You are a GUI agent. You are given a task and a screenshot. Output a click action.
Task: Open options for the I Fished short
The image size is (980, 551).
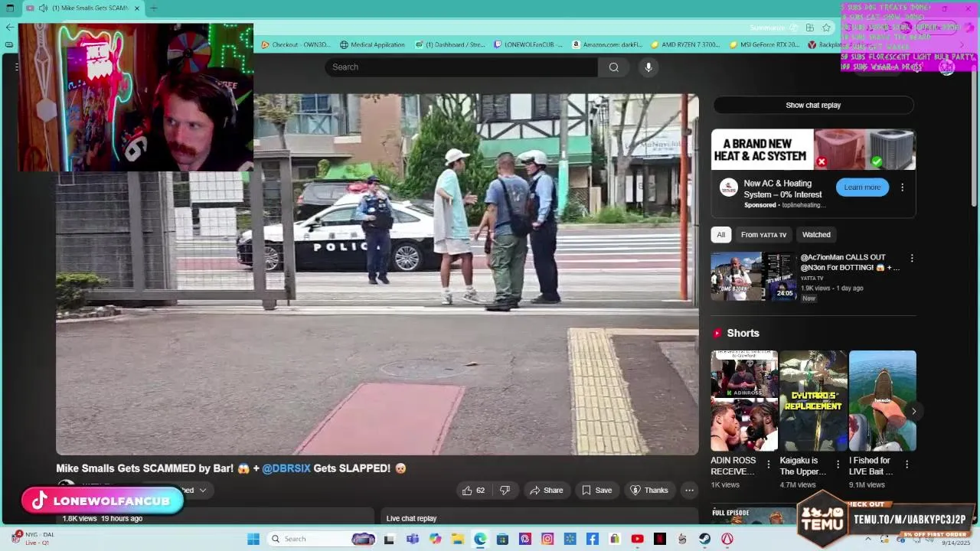click(x=906, y=465)
